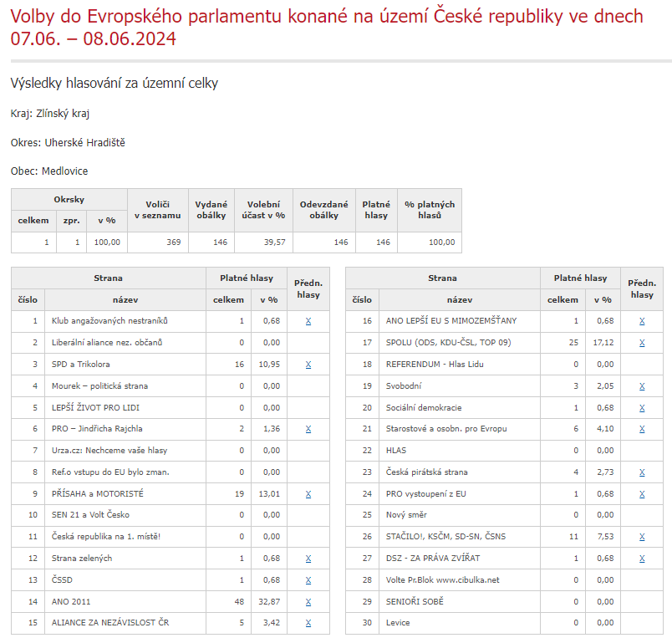The width and height of the screenshot is (672, 643).
Task: Open X link for Sociální demokracie
Action: tap(642, 407)
